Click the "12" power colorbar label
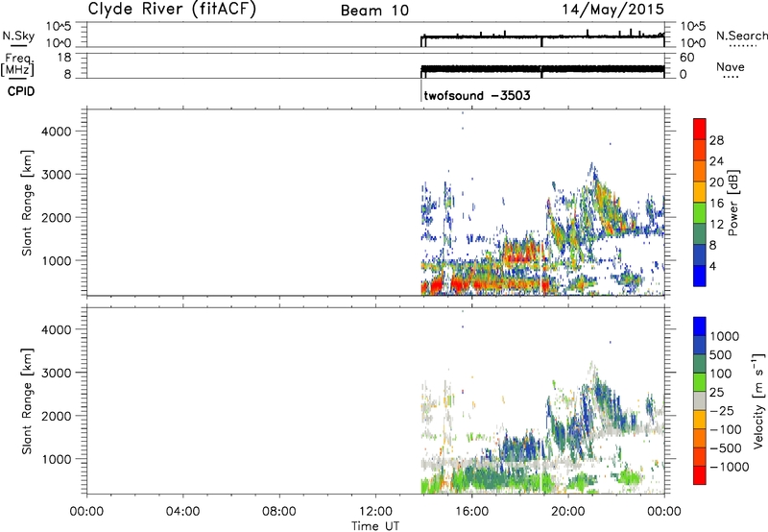The image size is (768, 532). pos(716,225)
